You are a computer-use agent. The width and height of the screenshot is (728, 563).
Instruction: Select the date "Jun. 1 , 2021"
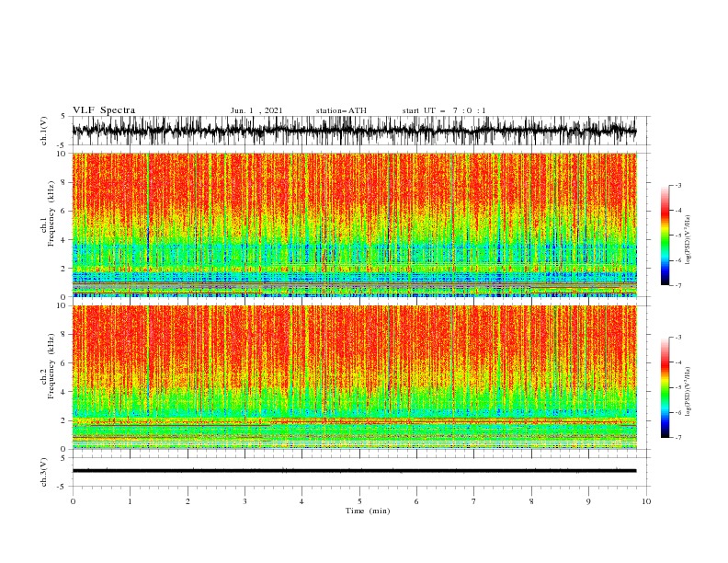[256, 110]
